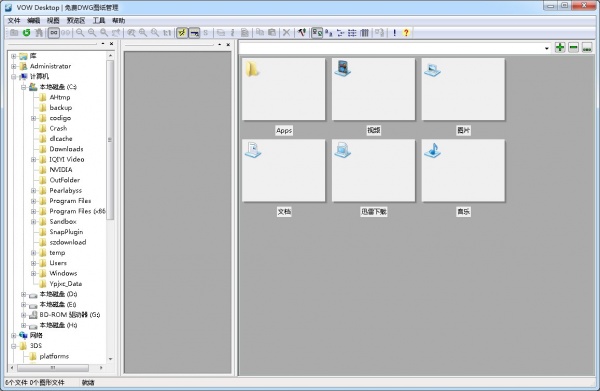Expand the Pearlabyss folder node
Image resolution: width=600 pixels, height=391 pixels.
[x=34, y=191]
